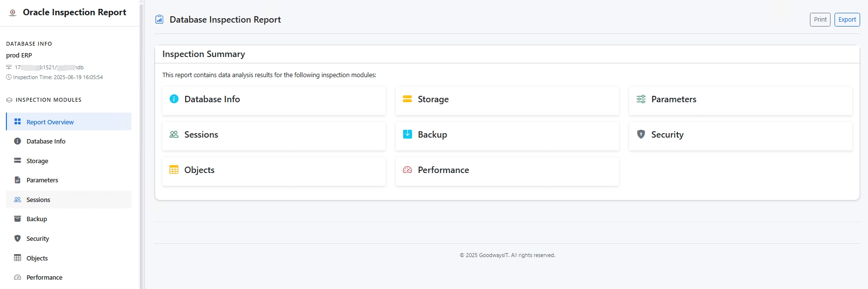Click the '2025 GoodwaysIT' copyright footer
Viewport: 868px width, 289px height.
click(x=508, y=255)
